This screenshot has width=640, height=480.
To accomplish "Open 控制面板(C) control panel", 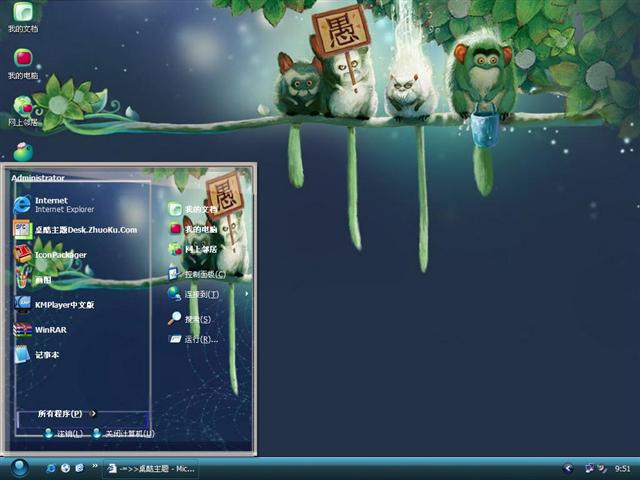I will click(198, 274).
